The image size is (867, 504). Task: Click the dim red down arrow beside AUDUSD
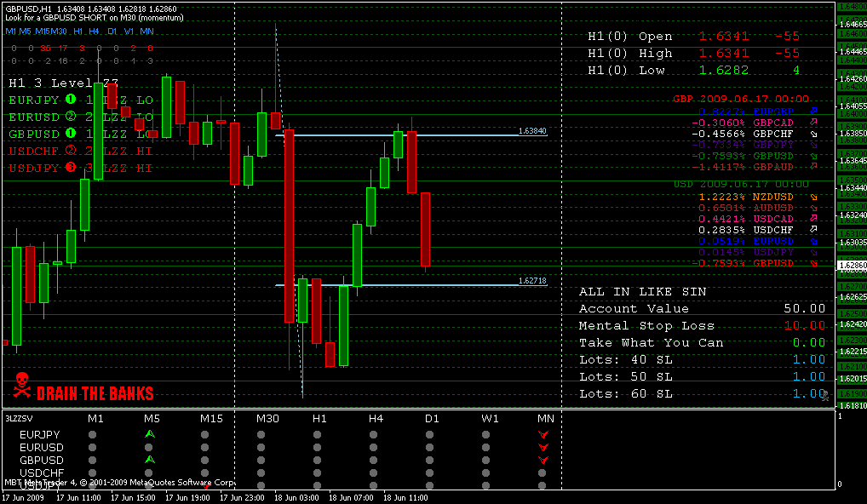click(813, 208)
